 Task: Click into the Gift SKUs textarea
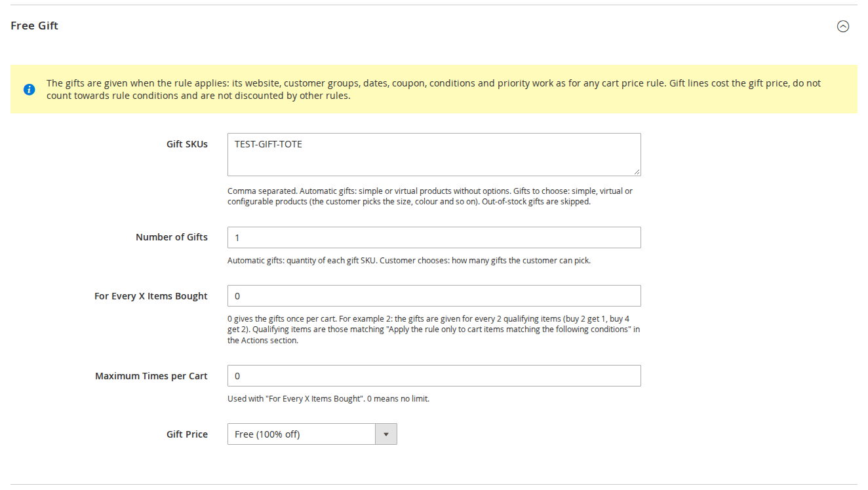click(x=434, y=155)
